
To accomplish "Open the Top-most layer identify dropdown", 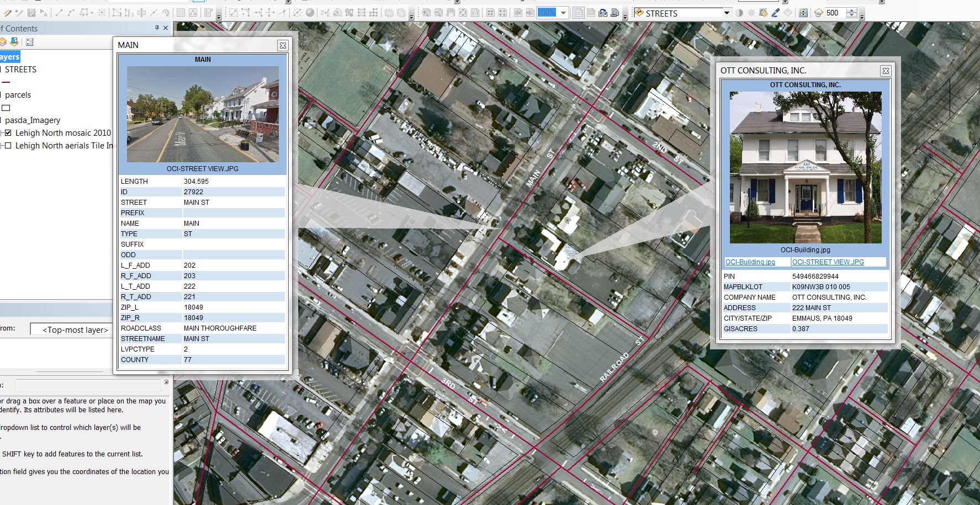I will pyautogui.click(x=71, y=329).
